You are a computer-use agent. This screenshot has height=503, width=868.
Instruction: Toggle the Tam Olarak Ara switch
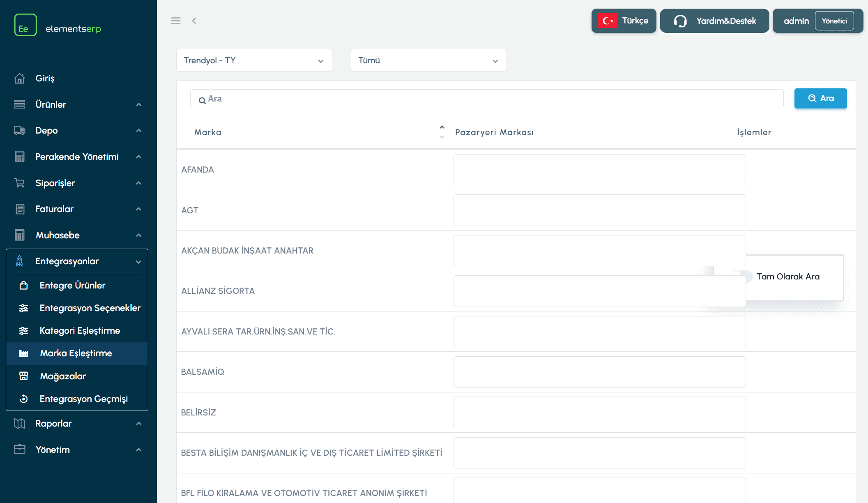tap(748, 276)
